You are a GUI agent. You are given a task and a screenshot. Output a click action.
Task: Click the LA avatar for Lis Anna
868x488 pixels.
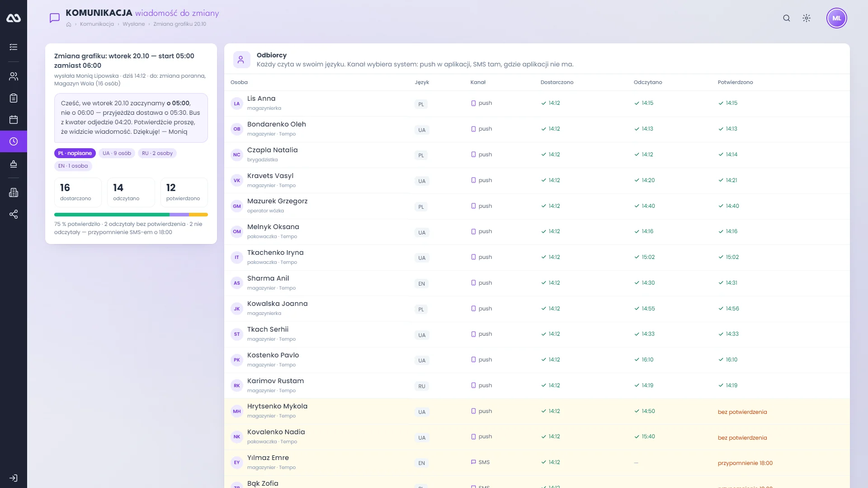237,103
